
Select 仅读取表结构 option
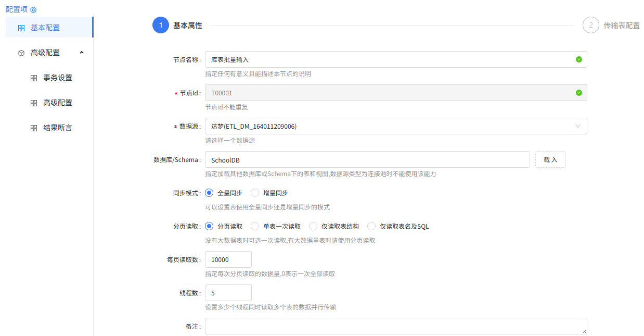point(313,226)
